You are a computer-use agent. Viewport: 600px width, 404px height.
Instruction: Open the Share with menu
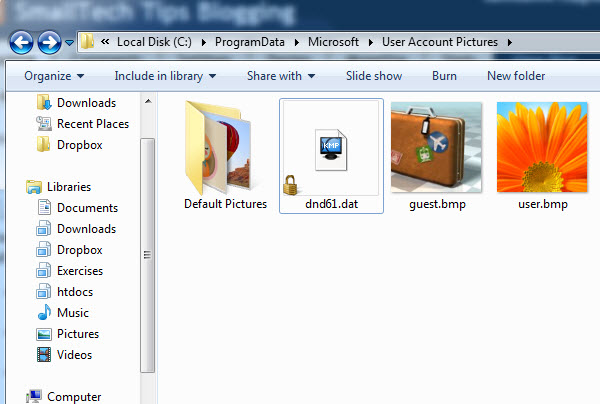281,76
